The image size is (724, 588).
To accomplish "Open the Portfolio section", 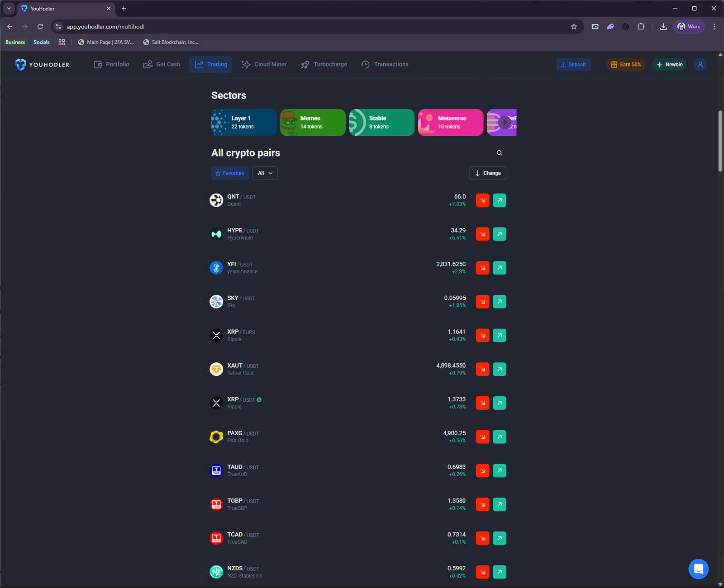I will [x=111, y=64].
